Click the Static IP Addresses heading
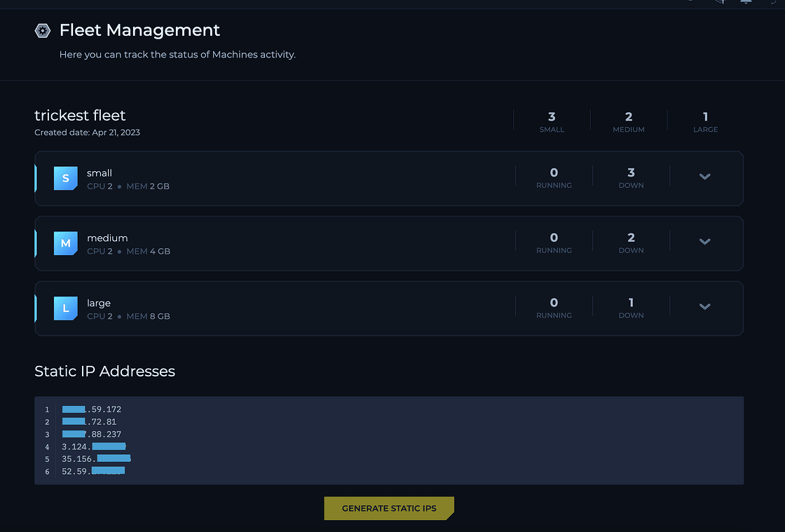 click(x=104, y=371)
